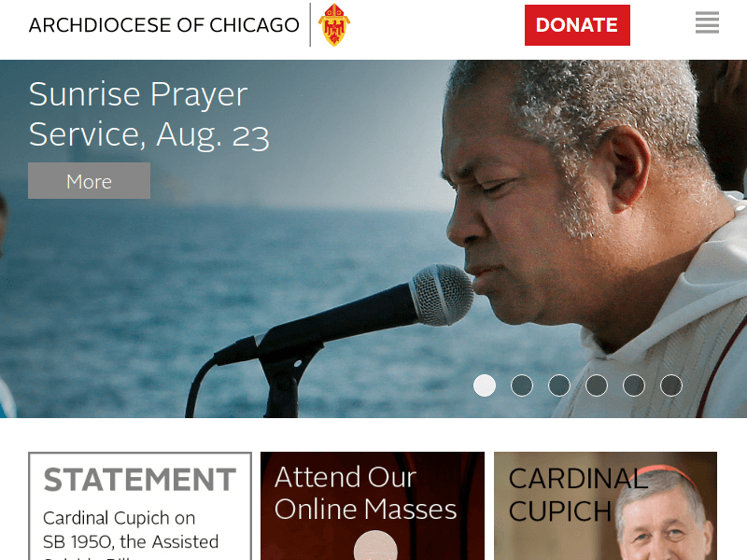Select the second carousel slide dot
This screenshot has height=560, width=747.
522,385
